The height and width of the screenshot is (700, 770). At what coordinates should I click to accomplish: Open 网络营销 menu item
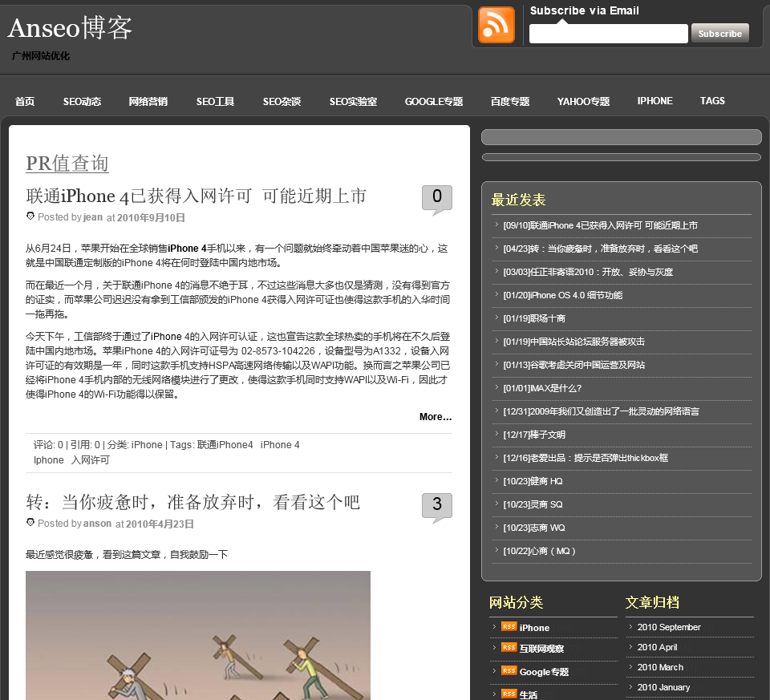[x=148, y=102]
